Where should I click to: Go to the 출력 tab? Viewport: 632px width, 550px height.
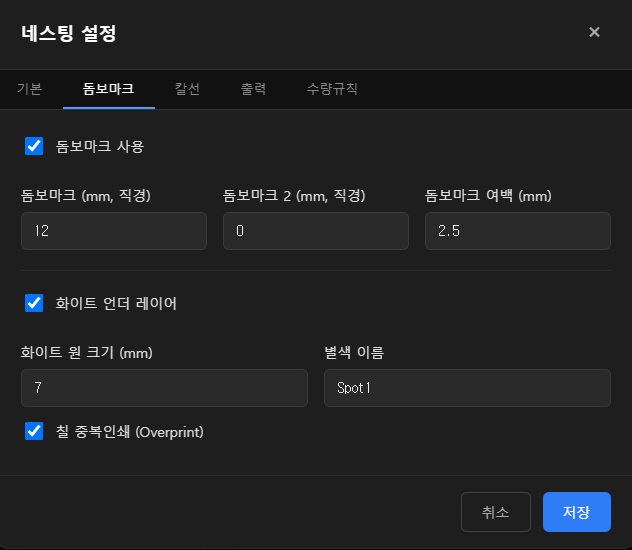(253, 89)
